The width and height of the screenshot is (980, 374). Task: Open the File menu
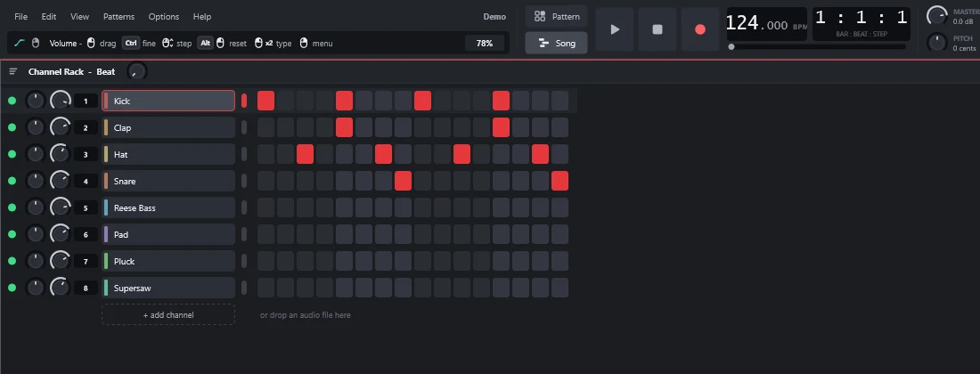pos(20,17)
